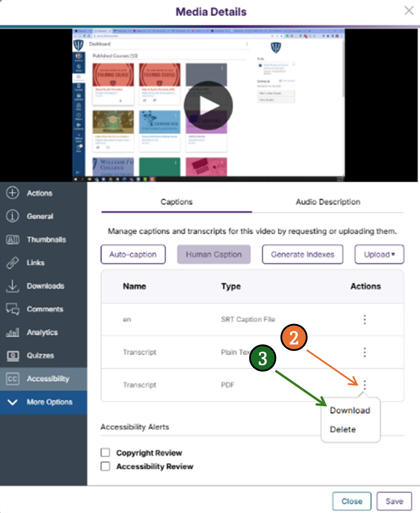This screenshot has width=420, height=513.
Task: Collapse the More Options chevron
Action: pos(12,402)
